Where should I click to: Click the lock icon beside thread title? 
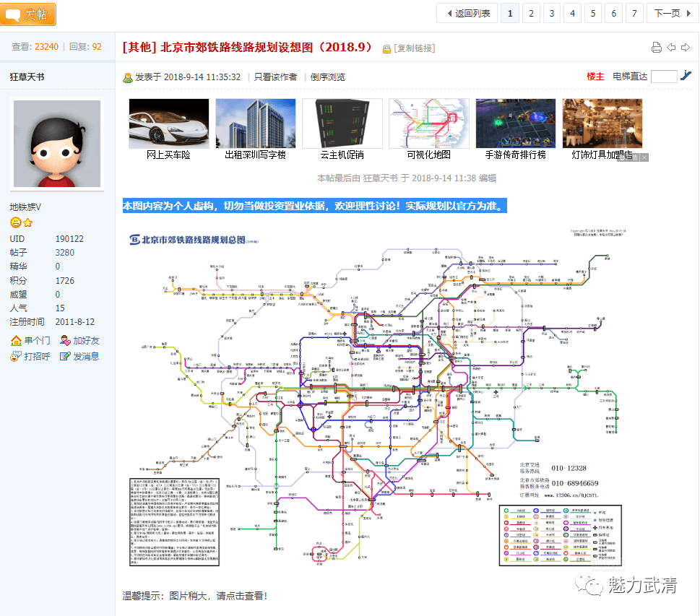(386, 48)
